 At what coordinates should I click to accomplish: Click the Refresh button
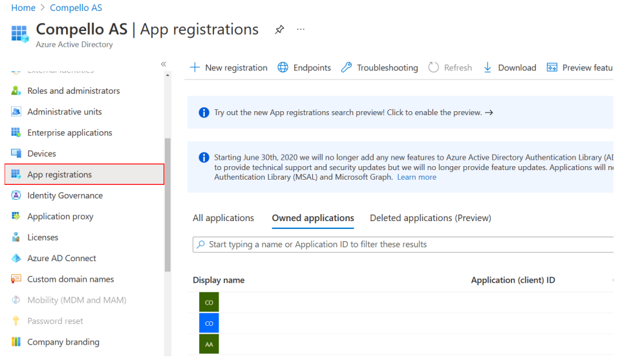coord(450,68)
